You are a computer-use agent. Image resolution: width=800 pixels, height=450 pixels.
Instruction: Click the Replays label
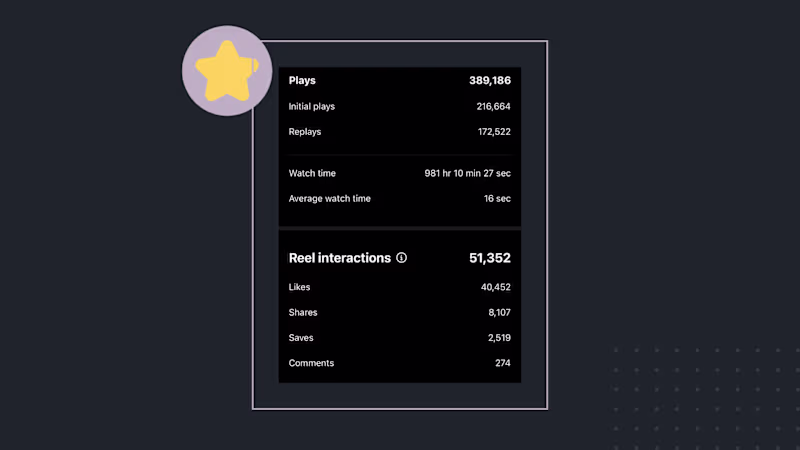coord(305,132)
